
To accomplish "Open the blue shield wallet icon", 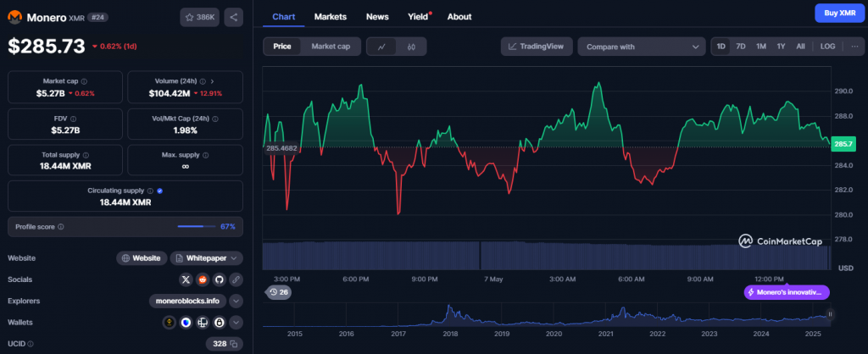I will [186, 323].
